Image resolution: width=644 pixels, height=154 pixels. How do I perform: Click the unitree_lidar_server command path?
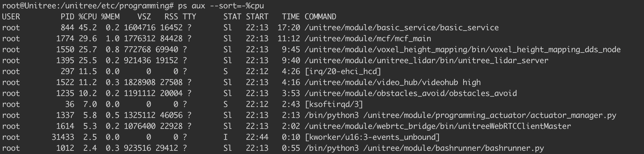(427, 61)
